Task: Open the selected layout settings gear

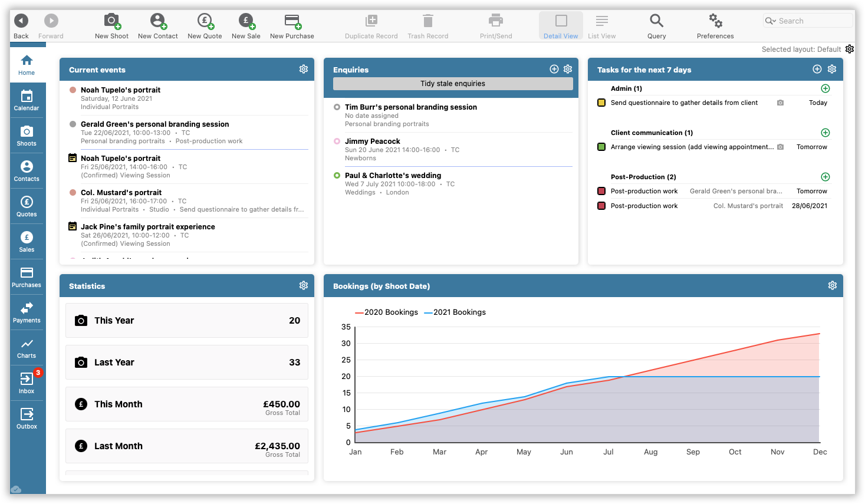Action: (x=850, y=49)
